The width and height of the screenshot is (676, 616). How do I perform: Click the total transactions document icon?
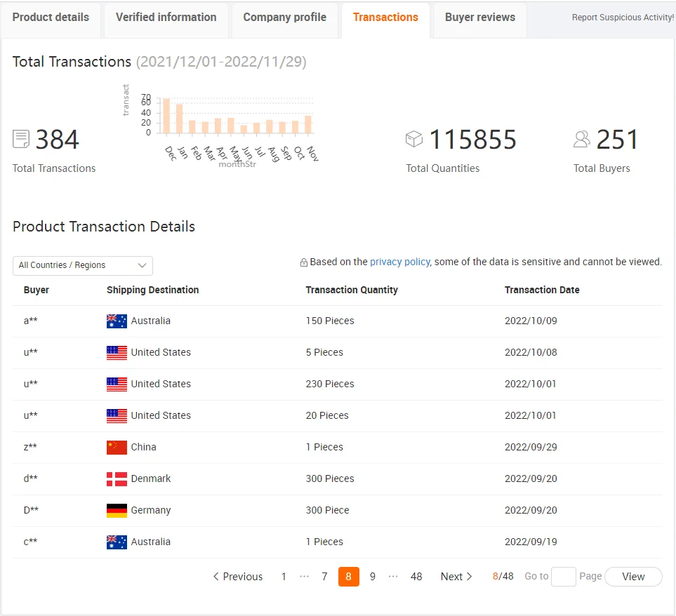point(21,139)
